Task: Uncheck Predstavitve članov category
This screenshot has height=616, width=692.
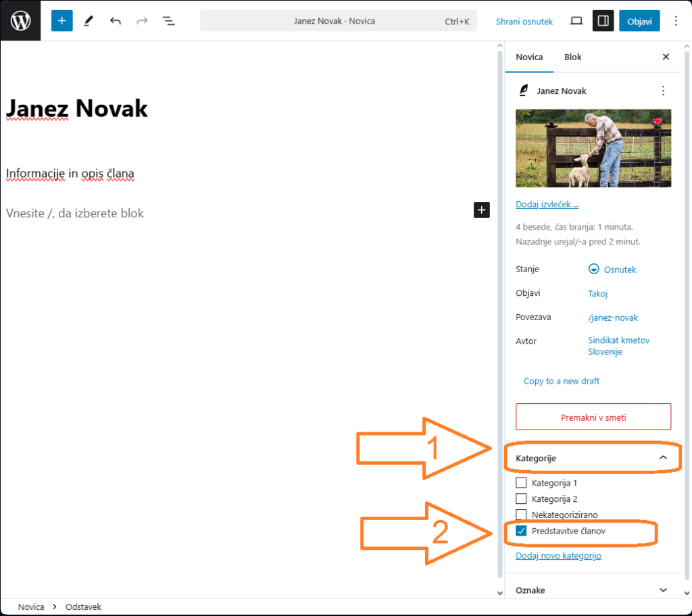Action: click(x=521, y=532)
